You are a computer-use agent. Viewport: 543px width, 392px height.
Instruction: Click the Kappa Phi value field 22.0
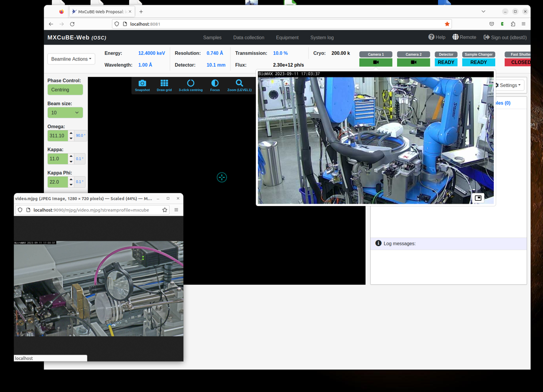(x=57, y=182)
